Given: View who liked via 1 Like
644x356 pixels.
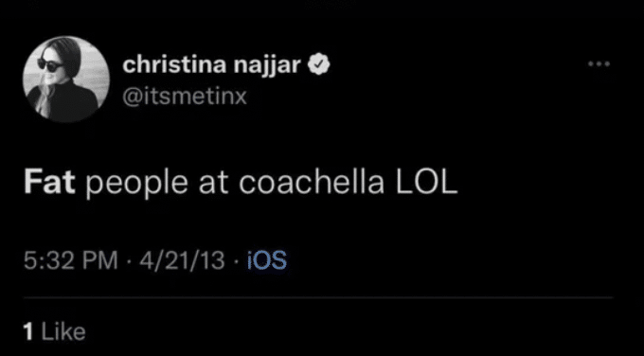Looking at the screenshot, I should (55, 331).
